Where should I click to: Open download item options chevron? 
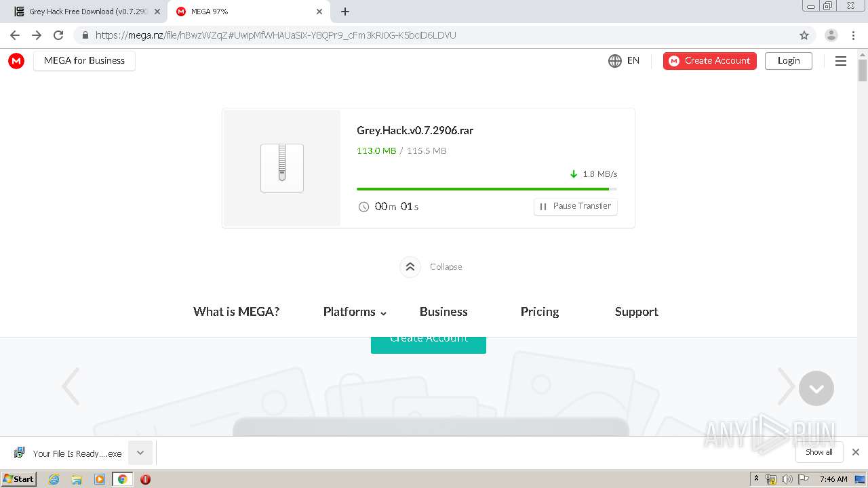140,453
